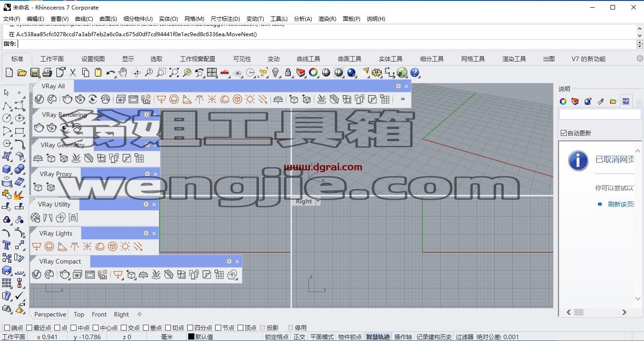Click the padlock Lock objects icon
Image resolution: width=644 pixels, height=341 pixels.
click(x=288, y=72)
